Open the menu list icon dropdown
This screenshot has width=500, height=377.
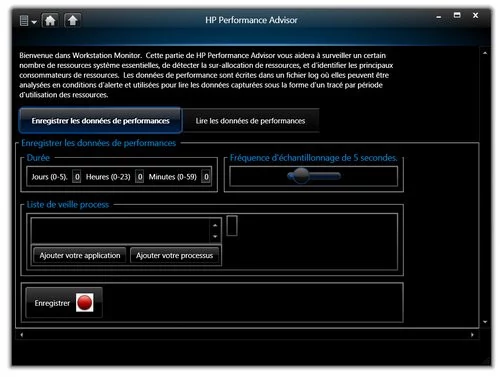click(x=28, y=21)
